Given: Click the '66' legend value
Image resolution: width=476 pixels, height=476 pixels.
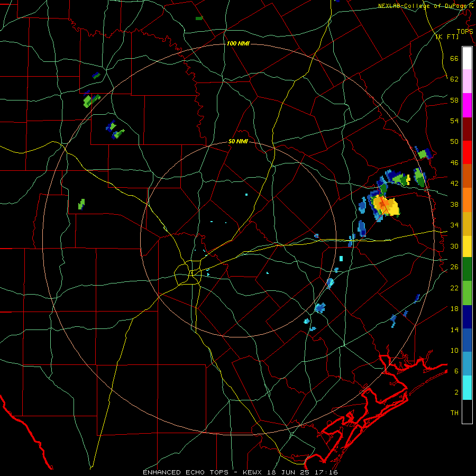Looking at the screenshot, I should (454, 58).
